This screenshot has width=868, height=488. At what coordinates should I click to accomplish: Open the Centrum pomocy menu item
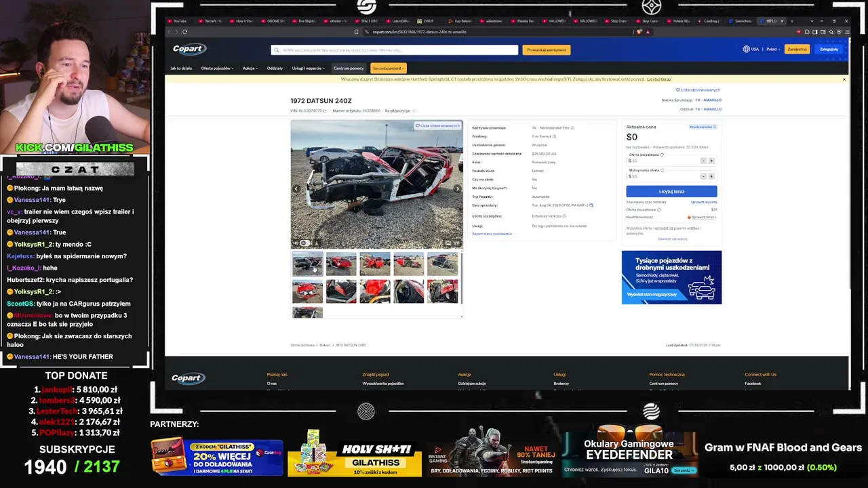[349, 68]
